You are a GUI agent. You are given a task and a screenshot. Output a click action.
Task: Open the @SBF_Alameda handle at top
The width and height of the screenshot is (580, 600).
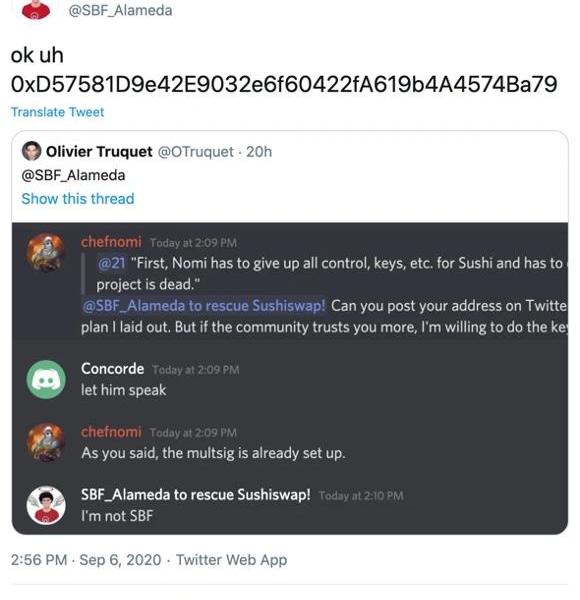pos(120,10)
